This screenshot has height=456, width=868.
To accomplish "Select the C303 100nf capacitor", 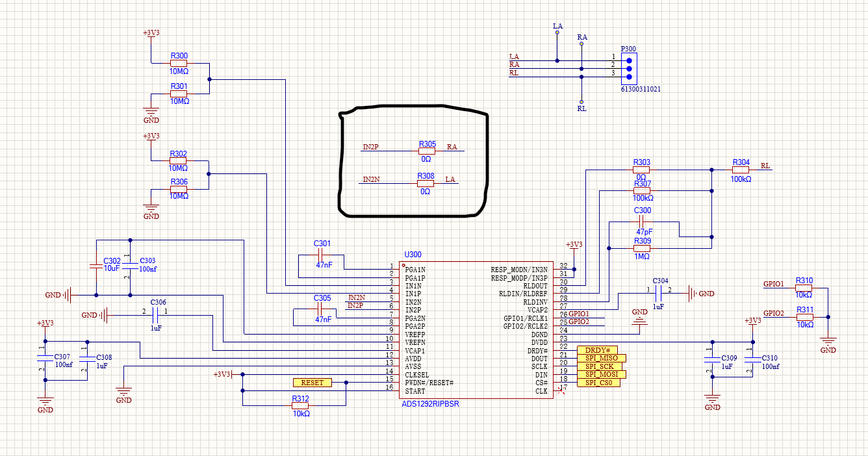I will tap(131, 267).
